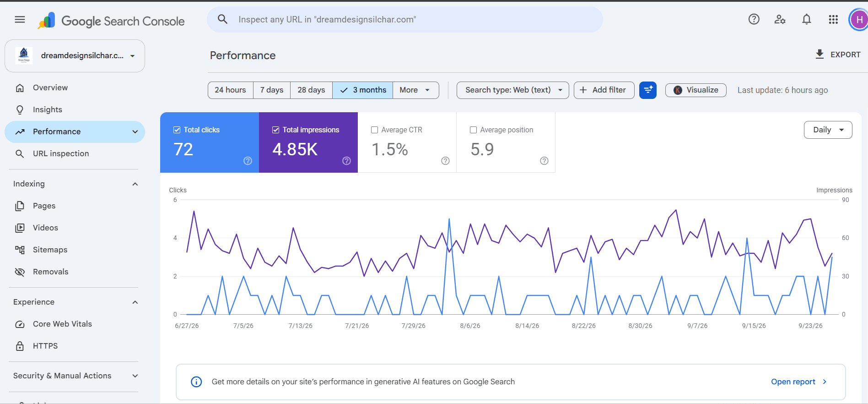The image size is (868, 404).
Task: Show help for Total impressions metric
Action: (x=346, y=161)
